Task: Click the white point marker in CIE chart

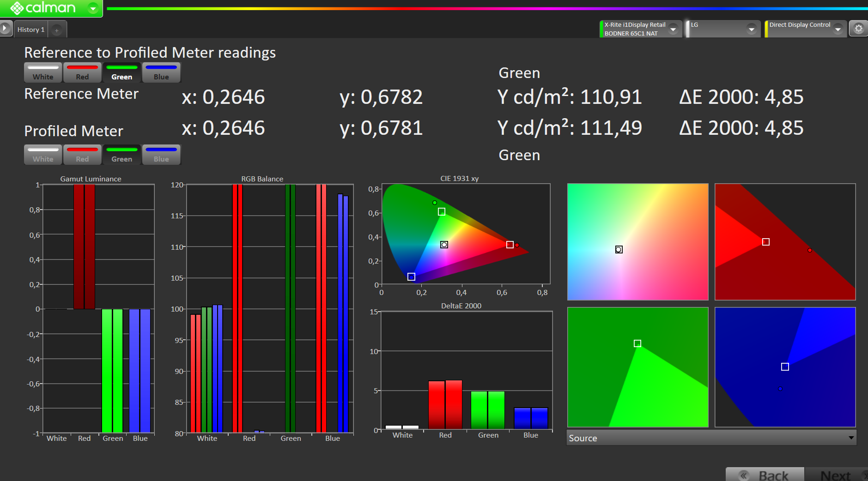Action: pos(444,245)
